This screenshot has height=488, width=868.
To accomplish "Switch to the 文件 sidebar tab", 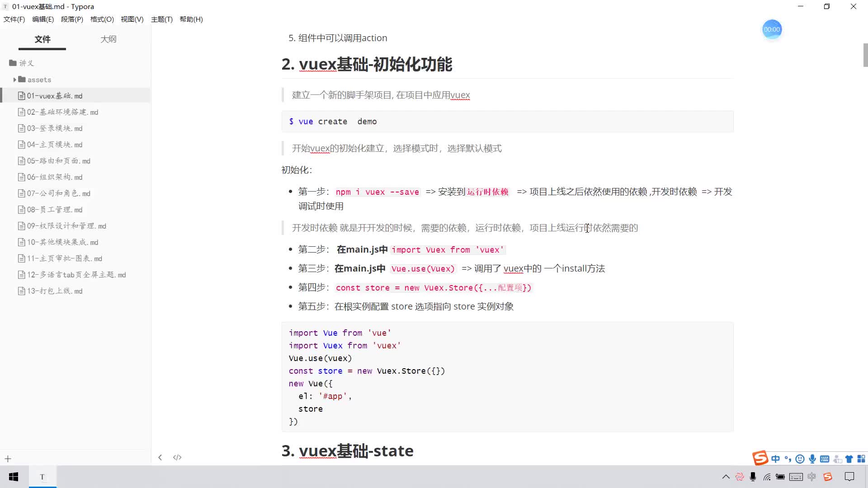I will coord(42,39).
